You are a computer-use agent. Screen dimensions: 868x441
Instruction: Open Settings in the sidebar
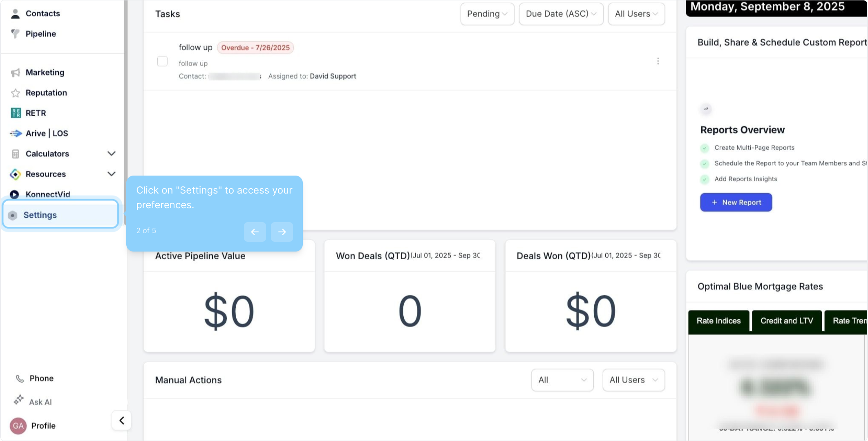pos(40,215)
